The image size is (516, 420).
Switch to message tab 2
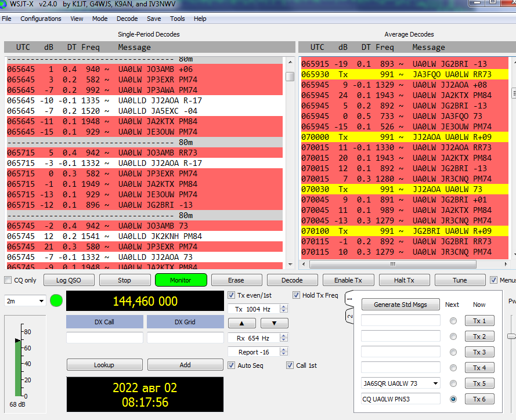(349, 316)
